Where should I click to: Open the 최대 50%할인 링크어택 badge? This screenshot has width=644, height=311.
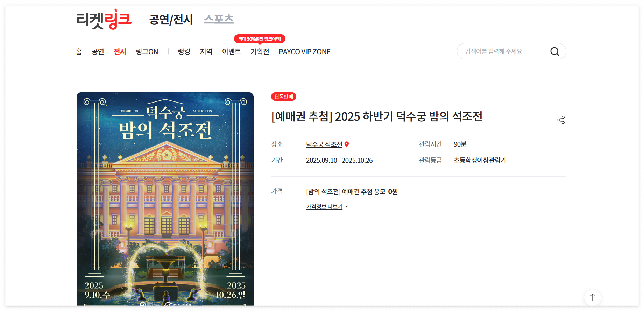260,39
